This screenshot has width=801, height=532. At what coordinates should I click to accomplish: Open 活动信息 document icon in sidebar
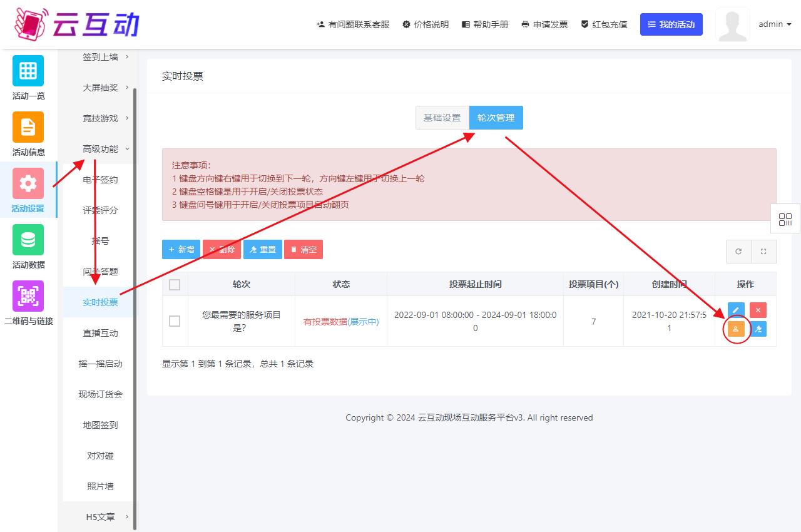pyautogui.click(x=28, y=127)
